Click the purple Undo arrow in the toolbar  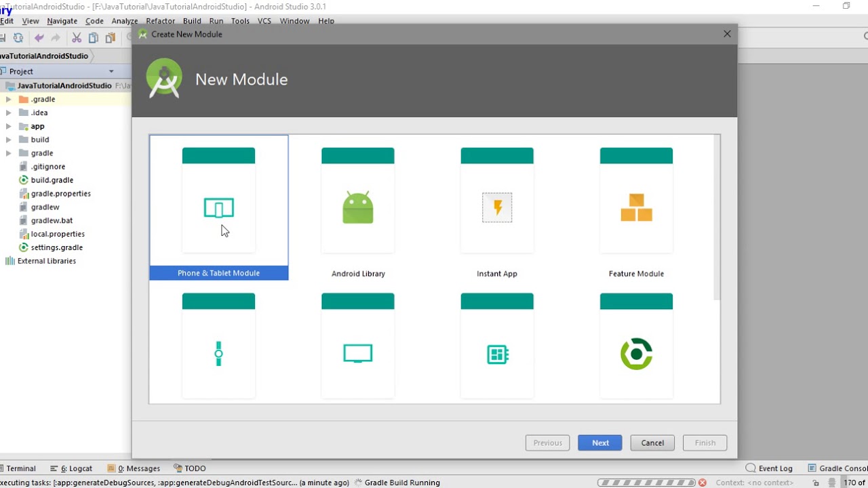coord(39,38)
